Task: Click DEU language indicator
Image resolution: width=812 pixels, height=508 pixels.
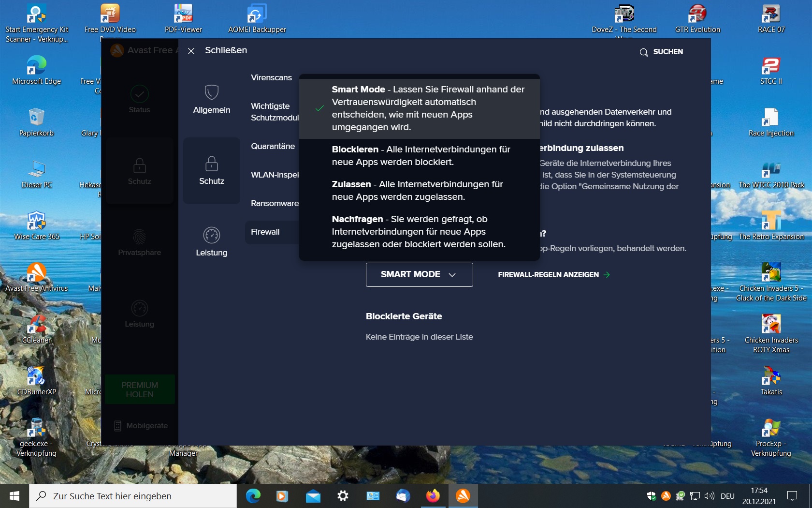Action: (x=727, y=496)
